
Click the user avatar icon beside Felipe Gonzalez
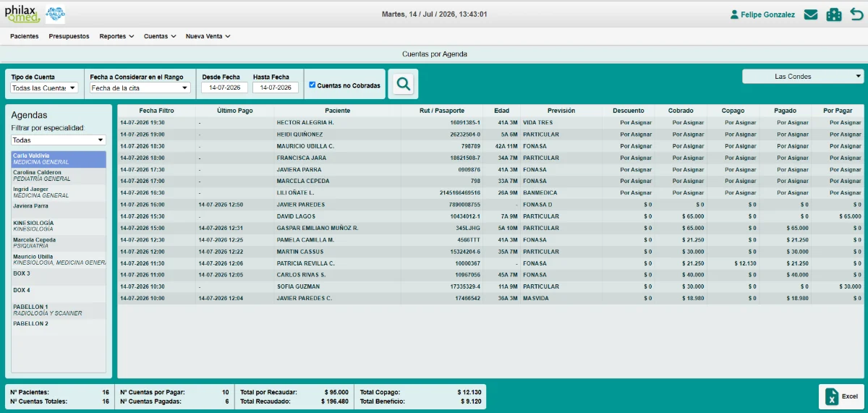(735, 14)
